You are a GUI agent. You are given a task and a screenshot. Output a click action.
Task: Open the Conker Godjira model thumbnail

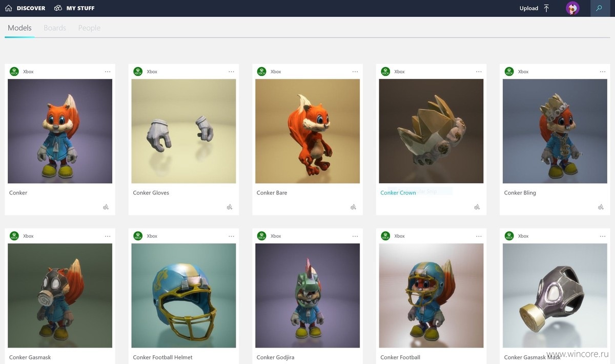pyautogui.click(x=307, y=295)
